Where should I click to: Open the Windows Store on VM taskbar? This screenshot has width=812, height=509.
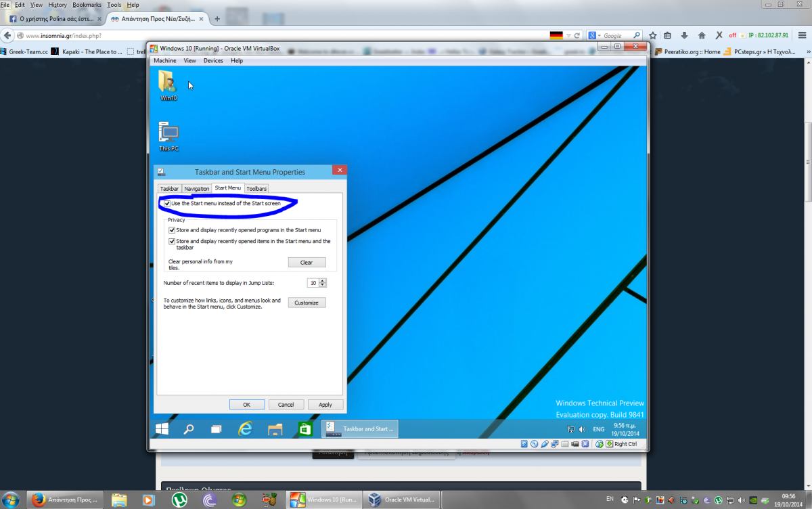pyautogui.click(x=305, y=429)
